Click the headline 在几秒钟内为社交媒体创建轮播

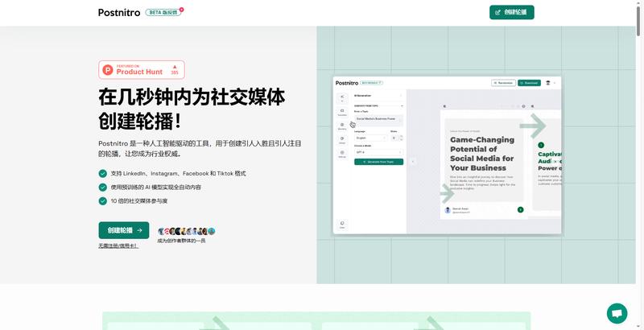(x=192, y=109)
